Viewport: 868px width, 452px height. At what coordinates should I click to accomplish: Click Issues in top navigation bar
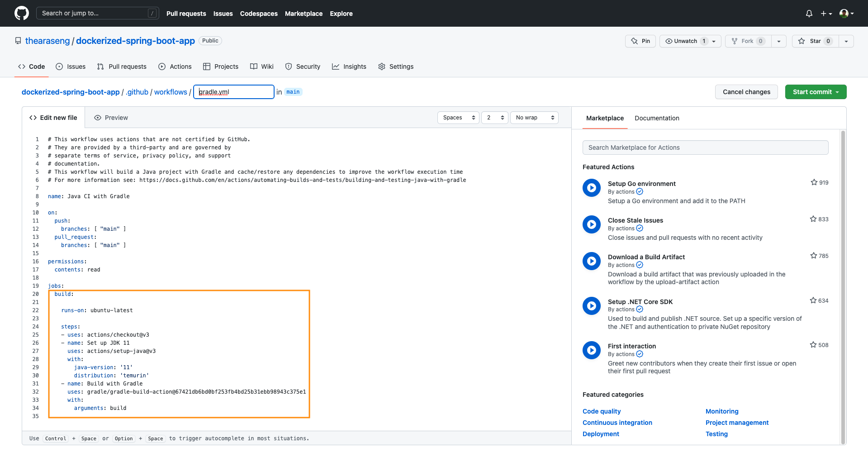[x=223, y=14]
